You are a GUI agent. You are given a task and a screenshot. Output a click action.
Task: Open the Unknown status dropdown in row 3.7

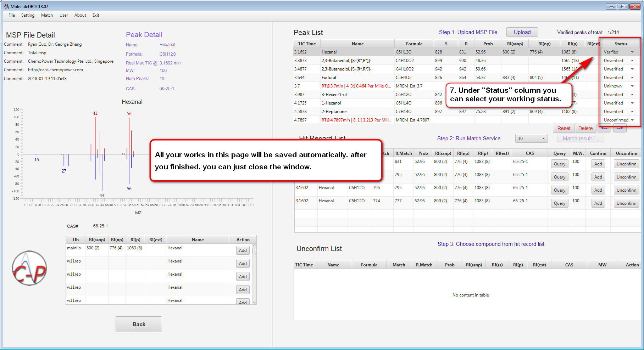tap(632, 86)
